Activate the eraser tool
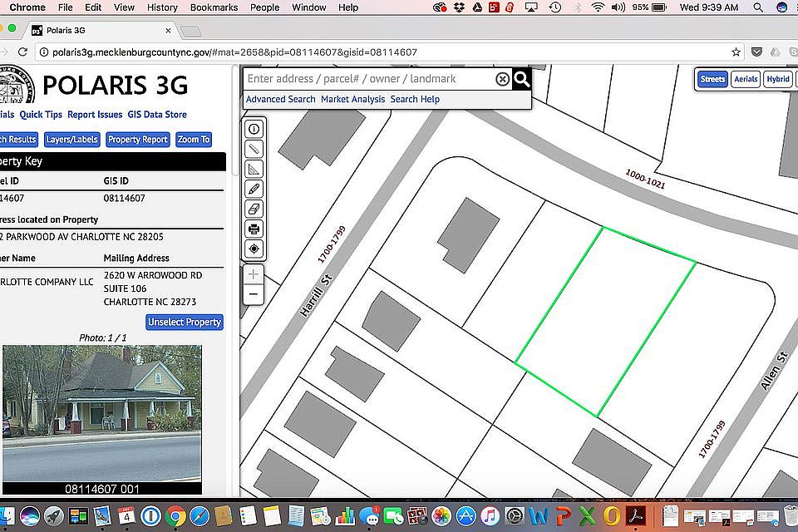This screenshot has height=532, width=798. pyautogui.click(x=254, y=209)
